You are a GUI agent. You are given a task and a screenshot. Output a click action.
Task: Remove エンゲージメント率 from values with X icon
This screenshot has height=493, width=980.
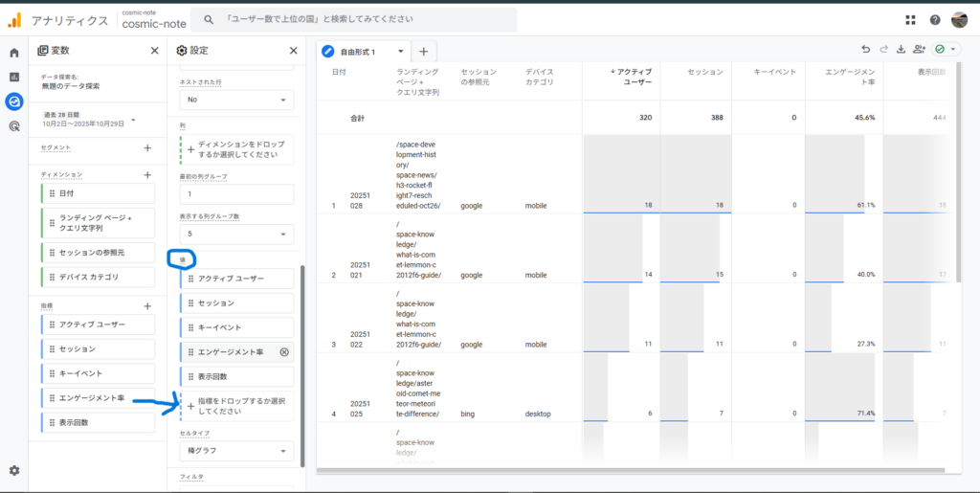pyautogui.click(x=283, y=352)
